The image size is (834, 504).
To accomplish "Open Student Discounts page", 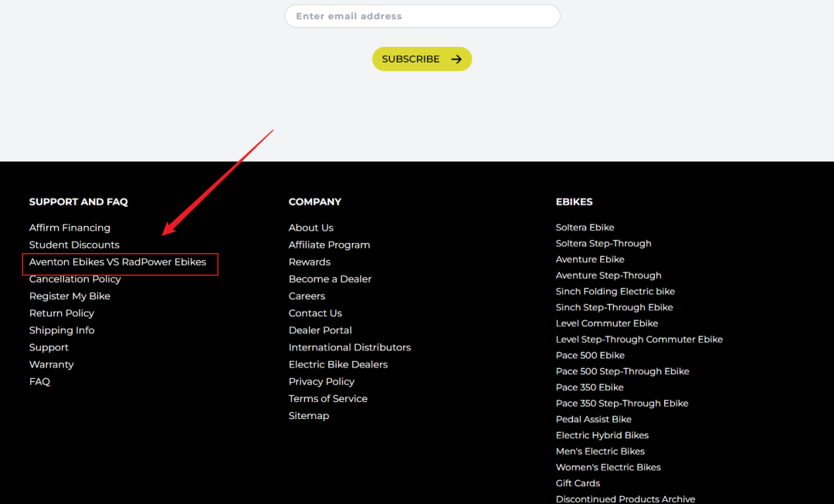I will [x=74, y=245].
